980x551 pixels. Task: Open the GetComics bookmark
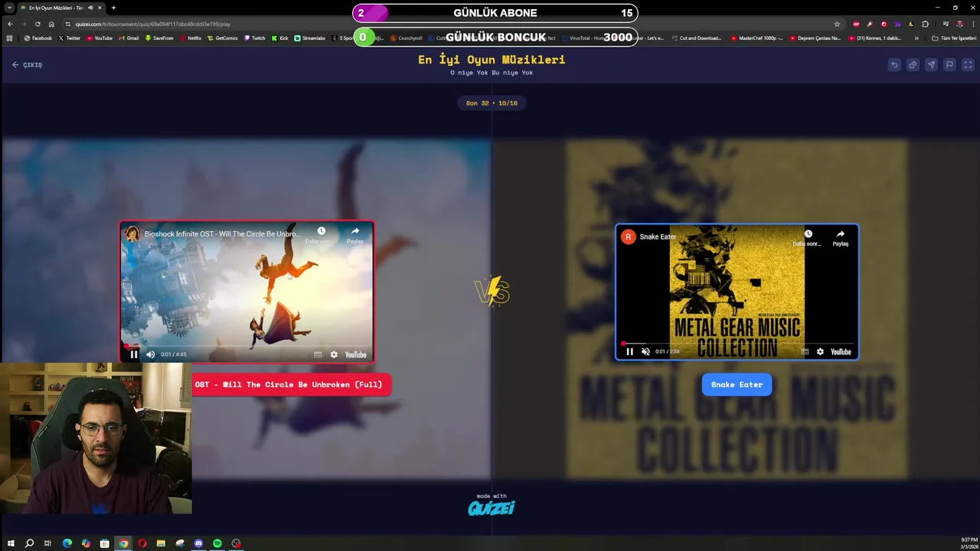[x=223, y=38]
